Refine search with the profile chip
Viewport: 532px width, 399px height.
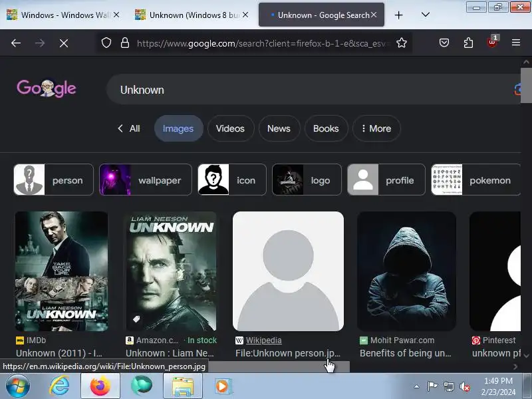[x=386, y=180]
